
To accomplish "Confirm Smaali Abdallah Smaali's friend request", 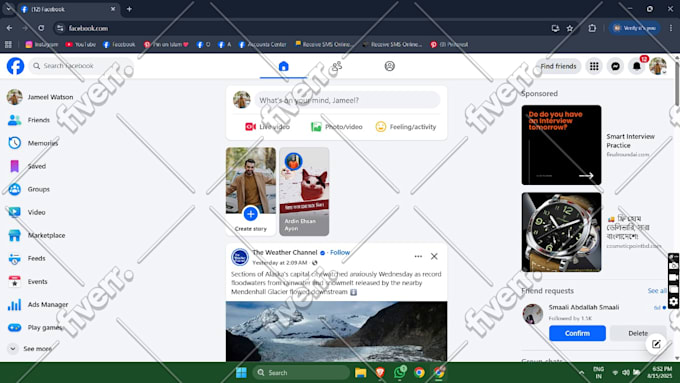I will (x=577, y=333).
